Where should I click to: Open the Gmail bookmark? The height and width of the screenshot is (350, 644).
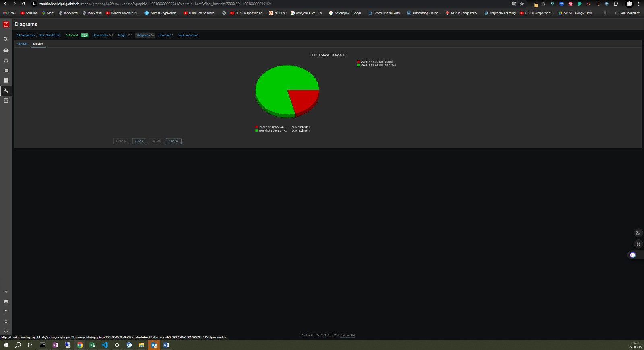10,13
